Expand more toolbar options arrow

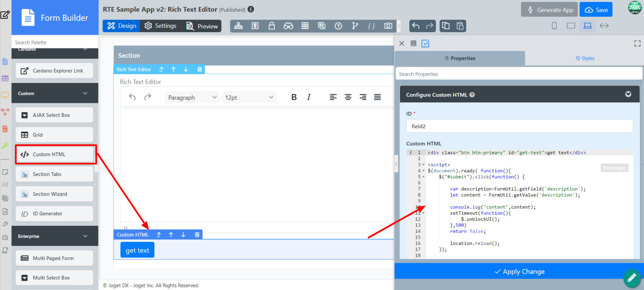tap(399, 26)
